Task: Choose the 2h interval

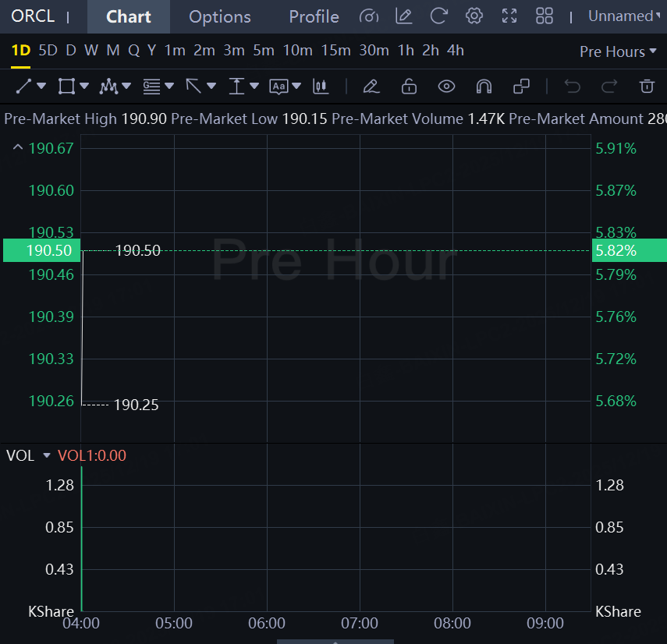Action: pyautogui.click(x=431, y=51)
